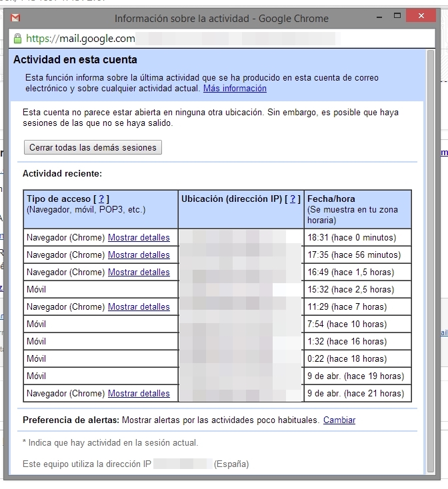Select the 17:35 (hace 56 minutos) cell
448x489 pixels.
(x=357, y=255)
